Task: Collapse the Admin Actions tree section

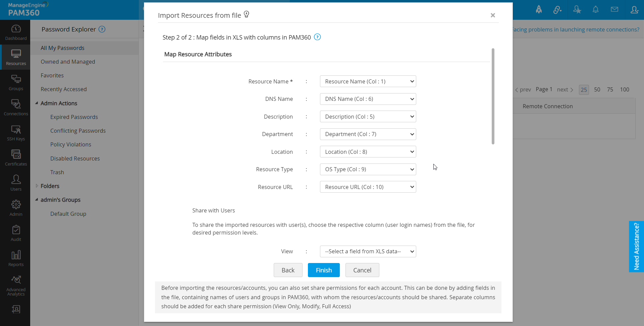Action: pos(37,103)
